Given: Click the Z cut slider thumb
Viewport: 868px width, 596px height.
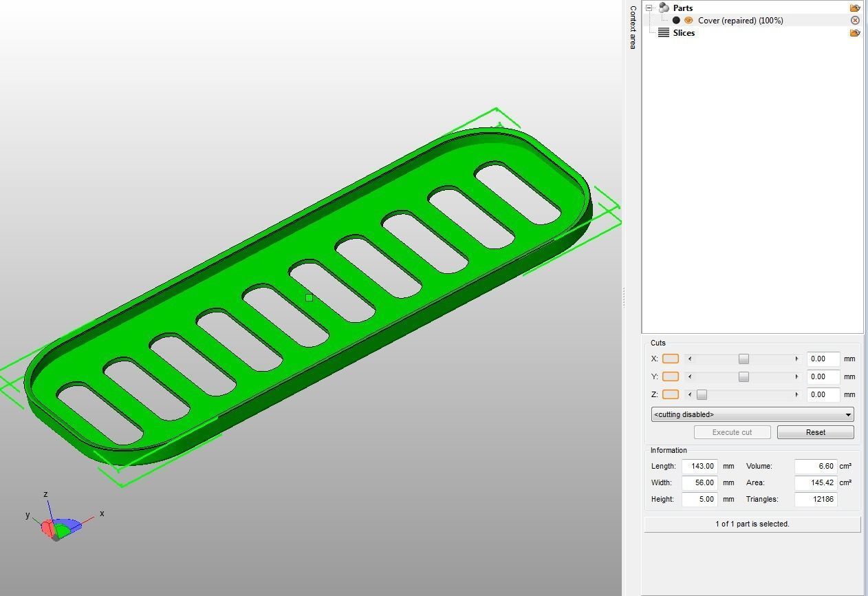Looking at the screenshot, I should click(x=702, y=394).
